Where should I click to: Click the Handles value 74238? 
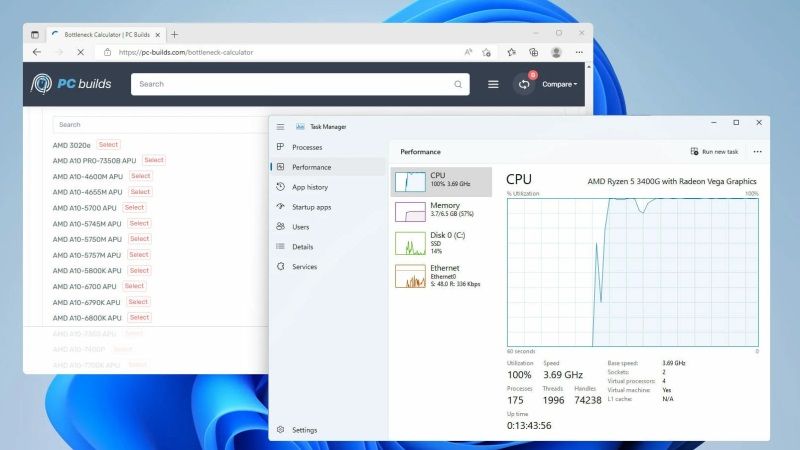pyautogui.click(x=588, y=401)
